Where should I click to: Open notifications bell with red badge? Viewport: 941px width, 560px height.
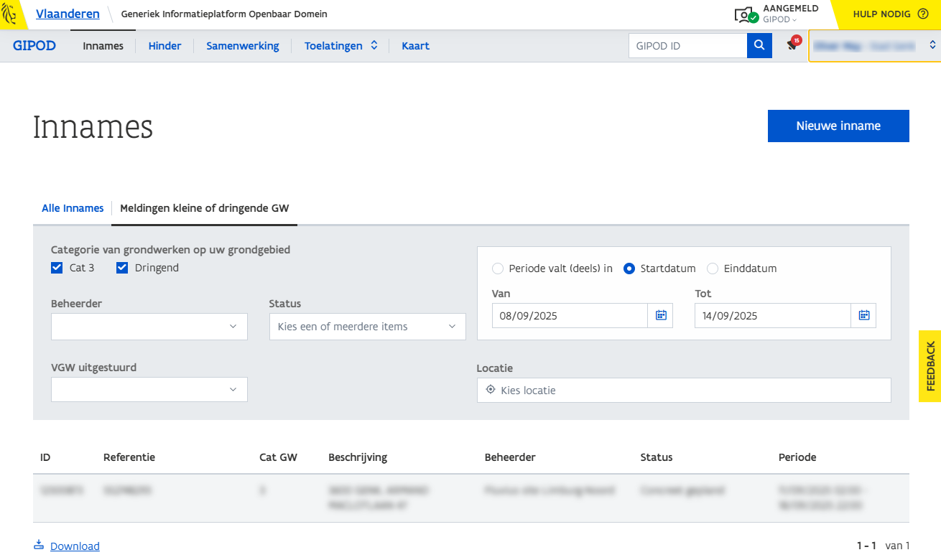(792, 45)
